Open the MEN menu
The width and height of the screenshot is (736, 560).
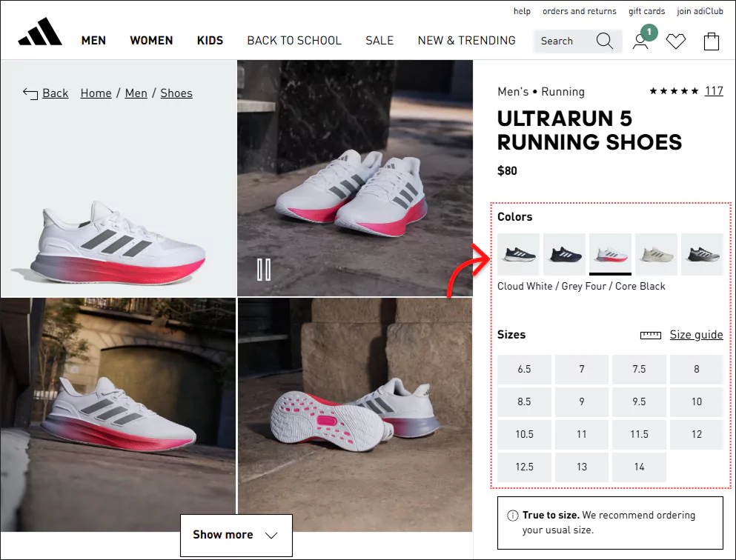[x=93, y=41]
